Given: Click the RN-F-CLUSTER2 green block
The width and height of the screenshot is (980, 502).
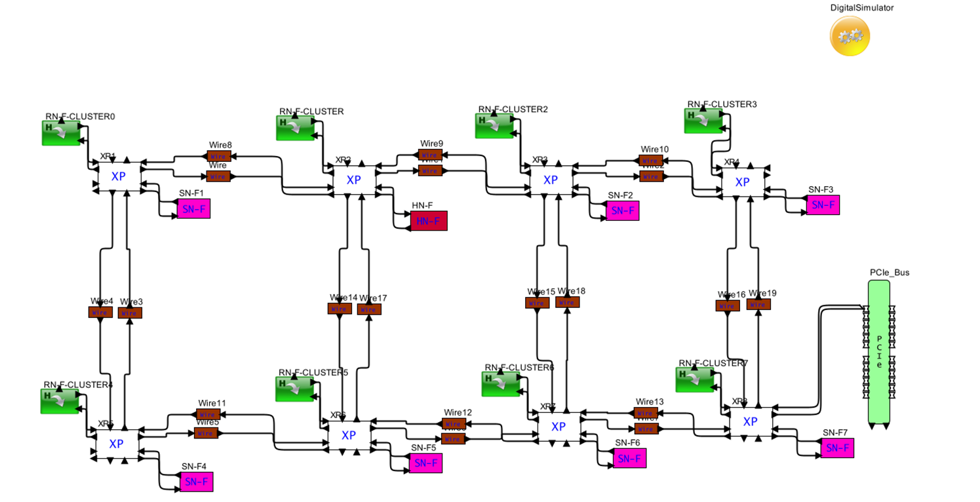Looking at the screenshot, I should [494, 126].
